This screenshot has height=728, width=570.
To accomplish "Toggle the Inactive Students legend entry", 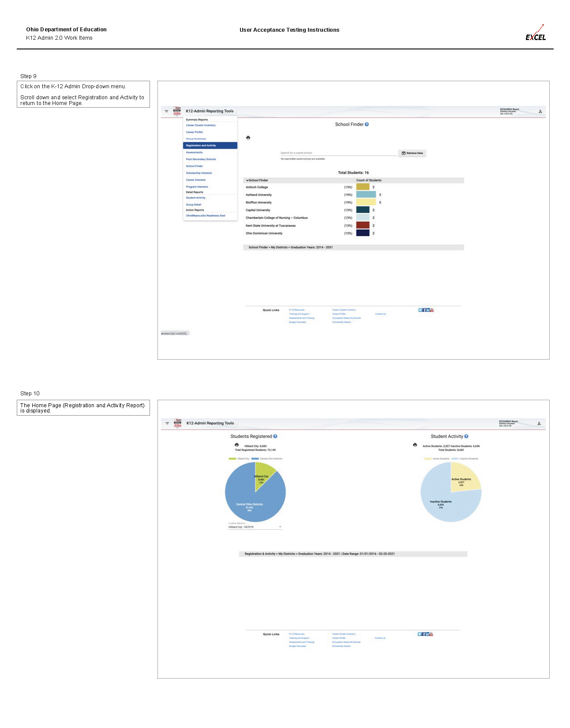I will 465,459.
